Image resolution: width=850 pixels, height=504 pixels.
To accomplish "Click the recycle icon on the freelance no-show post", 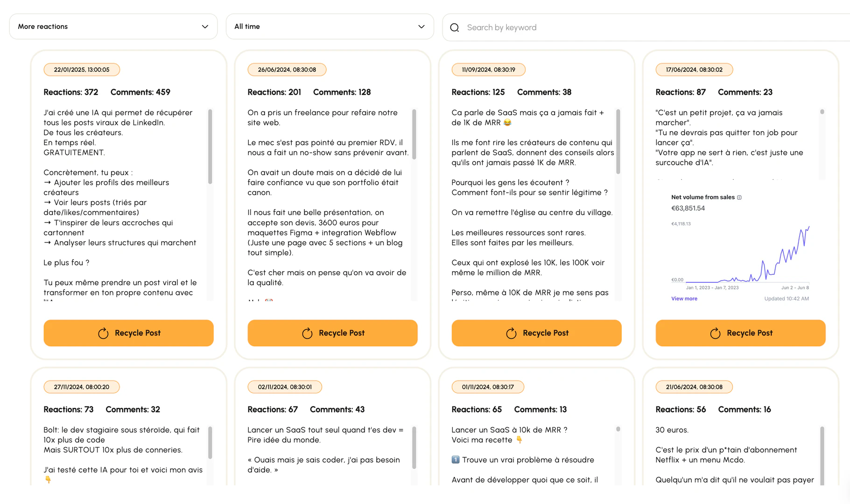I will click(308, 333).
